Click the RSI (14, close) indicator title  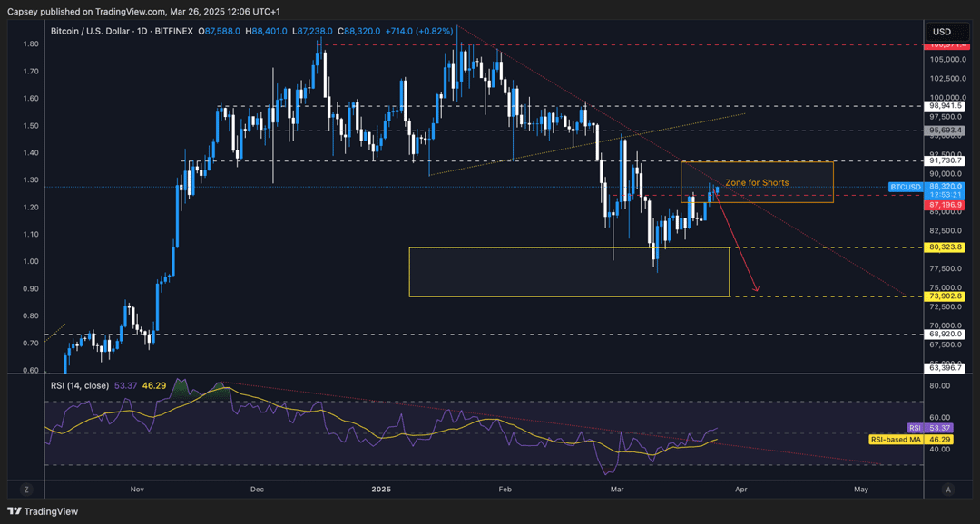click(79, 386)
